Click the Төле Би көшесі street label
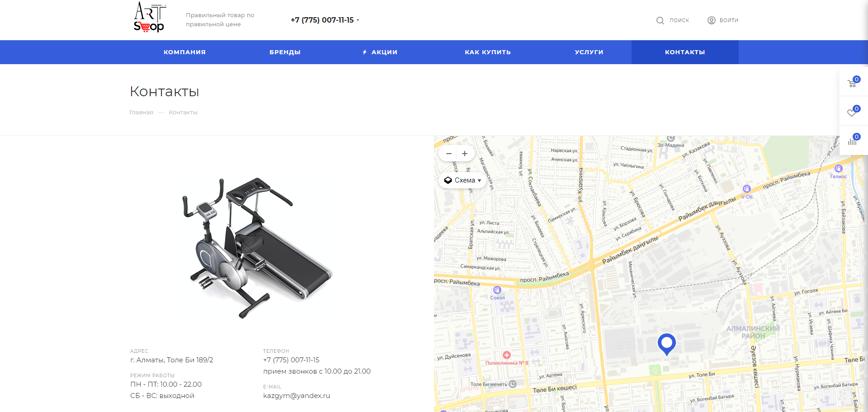868x412 pixels. point(555,389)
